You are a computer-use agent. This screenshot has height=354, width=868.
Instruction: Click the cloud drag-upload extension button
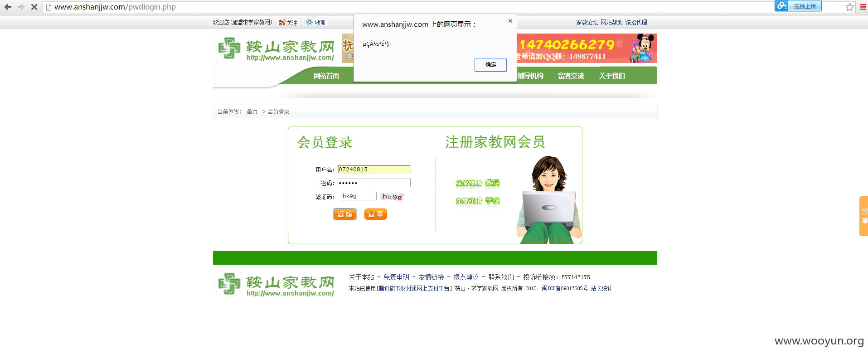[x=798, y=6]
